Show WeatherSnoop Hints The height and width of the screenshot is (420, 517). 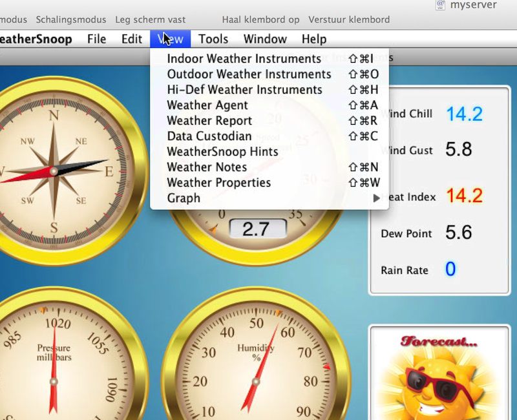click(x=269, y=152)
